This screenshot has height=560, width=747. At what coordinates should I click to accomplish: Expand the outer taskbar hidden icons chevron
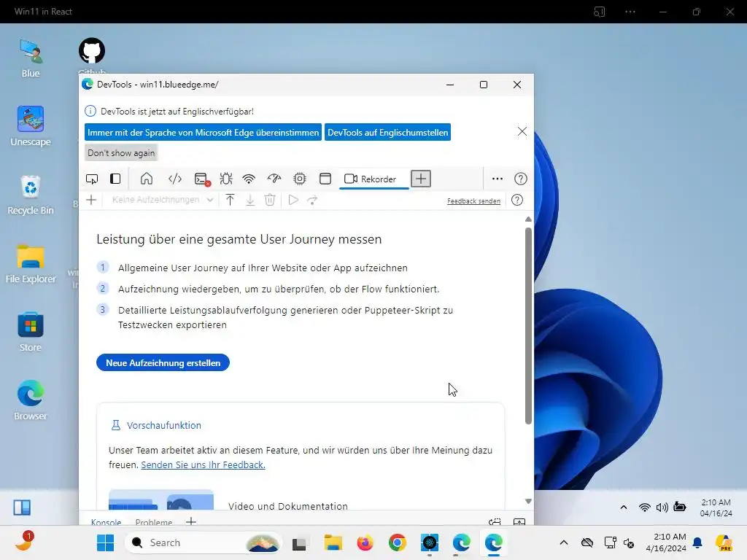point(564,542)
